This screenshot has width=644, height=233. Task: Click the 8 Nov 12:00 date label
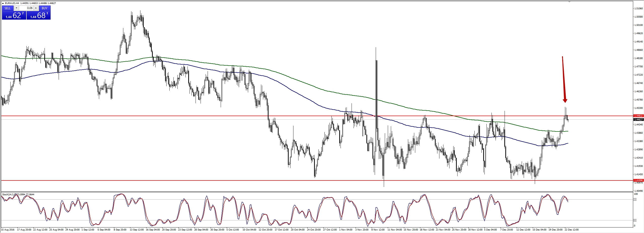coord(377,230)
